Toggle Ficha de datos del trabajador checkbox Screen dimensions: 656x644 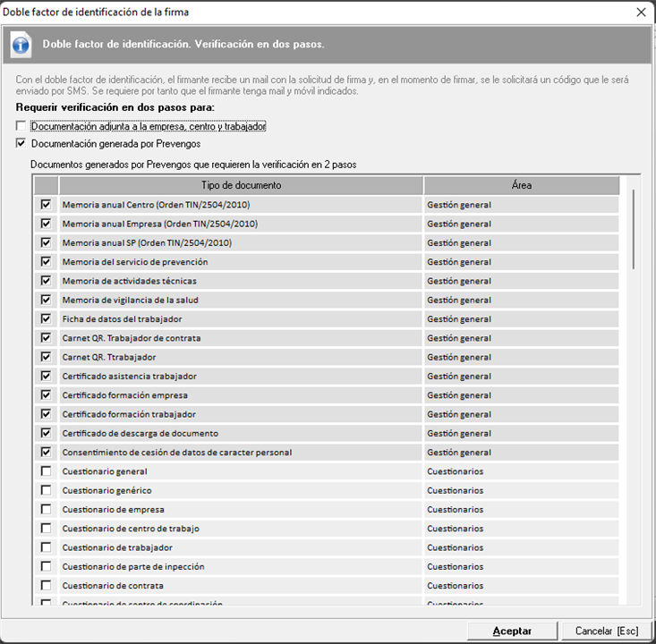pos(46,319)
